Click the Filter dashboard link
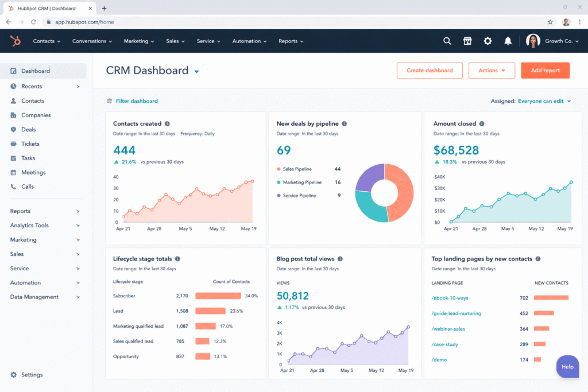Image resolution: width=588 pixels, height=392 pixels. coord(137,101)
